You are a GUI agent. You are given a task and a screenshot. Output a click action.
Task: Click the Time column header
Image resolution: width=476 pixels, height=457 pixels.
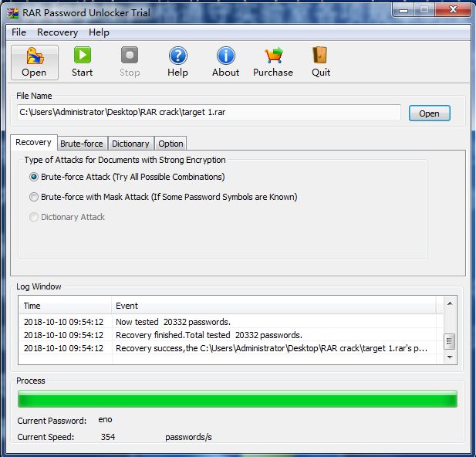65,306
